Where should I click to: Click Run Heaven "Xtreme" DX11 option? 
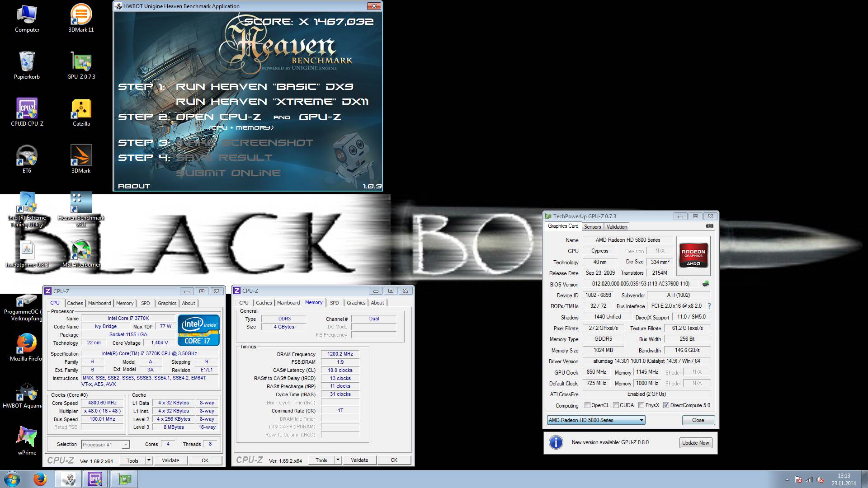[x=272, y=102]
